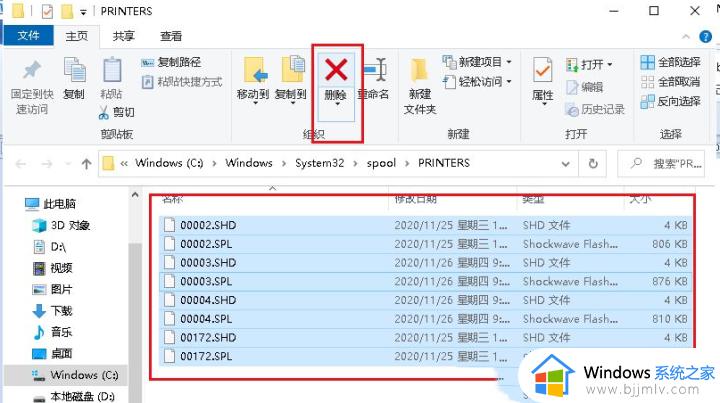This screenshot has height=403, width=720.
Task: Click the quick access Properties checkmark icon
Action: coord(47,11)
